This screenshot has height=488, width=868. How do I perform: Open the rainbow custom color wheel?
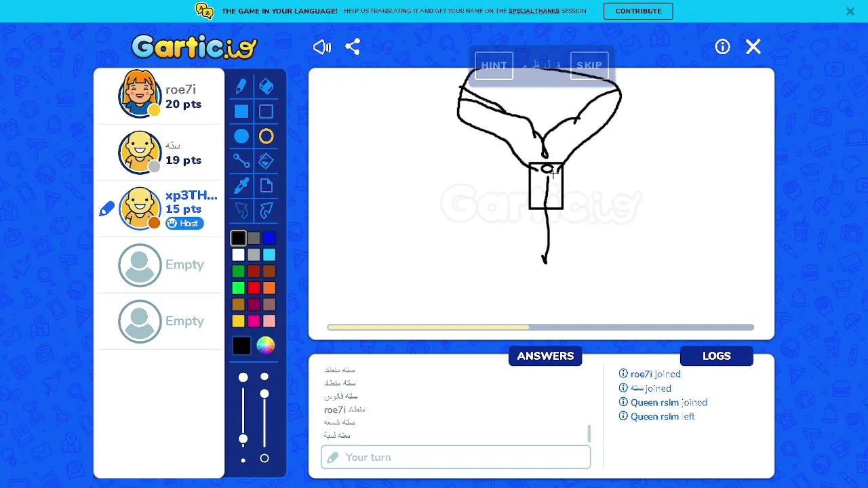[x=266, y=346]
